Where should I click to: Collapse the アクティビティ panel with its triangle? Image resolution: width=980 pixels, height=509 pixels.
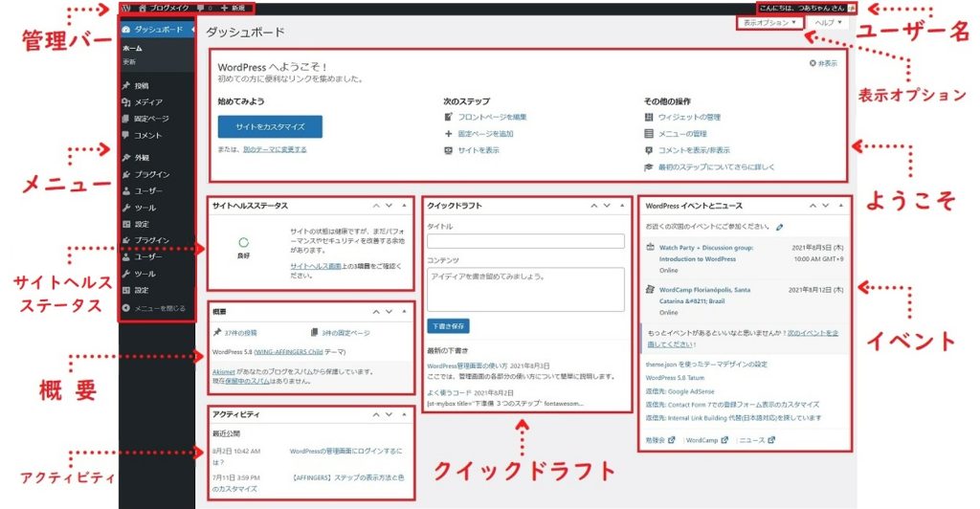405,414
